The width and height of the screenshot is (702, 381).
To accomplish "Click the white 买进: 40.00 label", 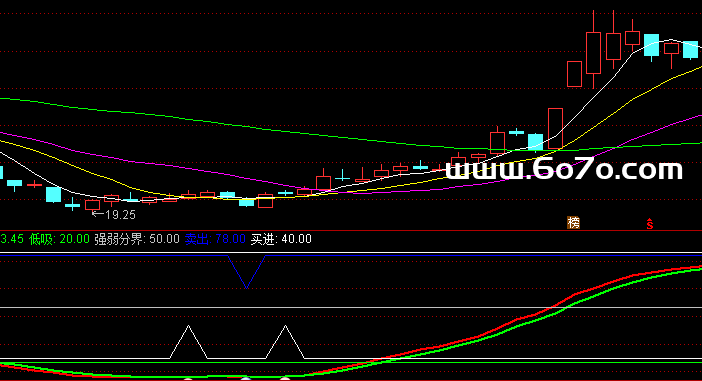I will (x=281, y=239).
